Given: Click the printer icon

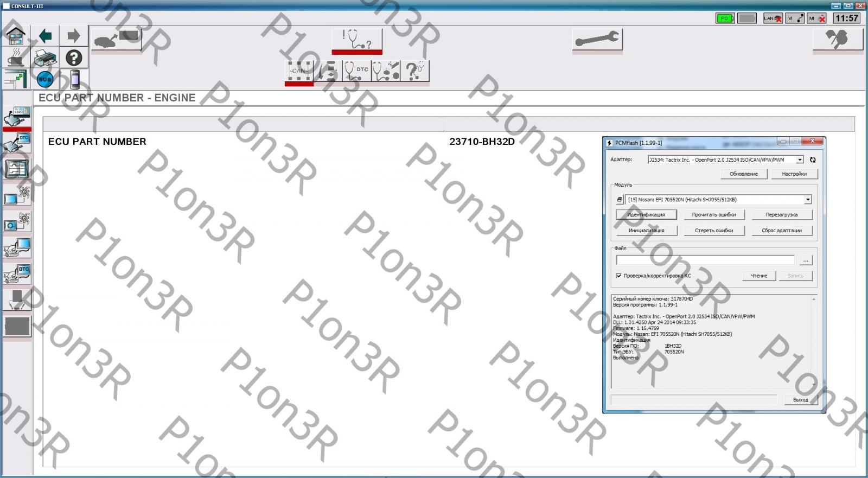Looking at the screenshot, I should (x=45, y=58).
